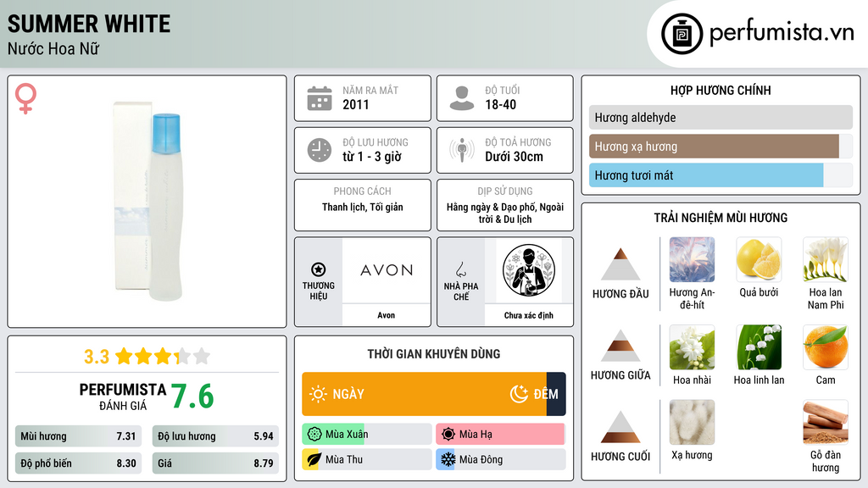Viewport: 868px width, 488px height.
Task: Click the Độ lưu hương 5.94 score bar
Action: pos(215,436)
